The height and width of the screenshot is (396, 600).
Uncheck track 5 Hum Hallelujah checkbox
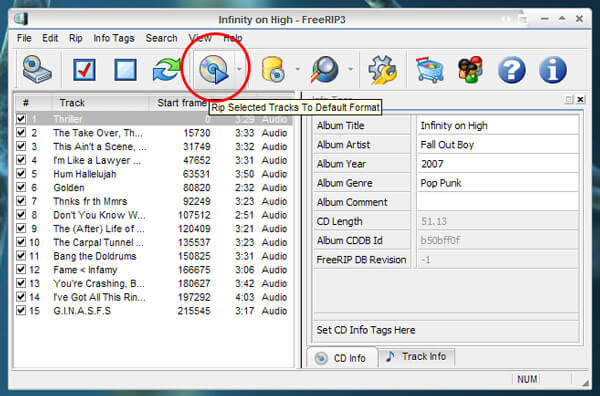click(21, 174)
